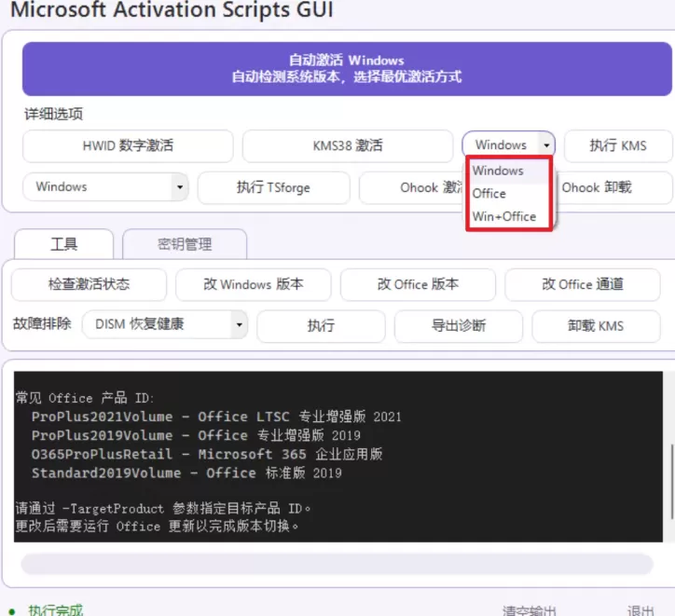Click the TSforge combo box arrow
Viewport: 675px width, 616px height.
click(x=180, y=186)
